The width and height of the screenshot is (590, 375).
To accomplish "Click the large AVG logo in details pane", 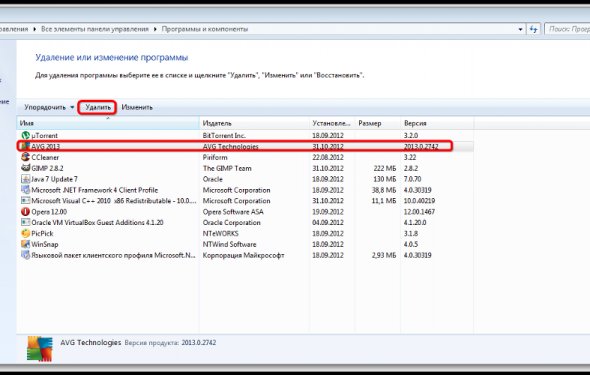I will point(40,349).
